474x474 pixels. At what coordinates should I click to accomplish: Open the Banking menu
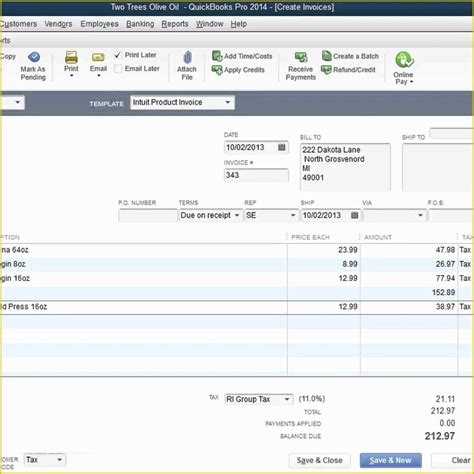pos(140,24)
